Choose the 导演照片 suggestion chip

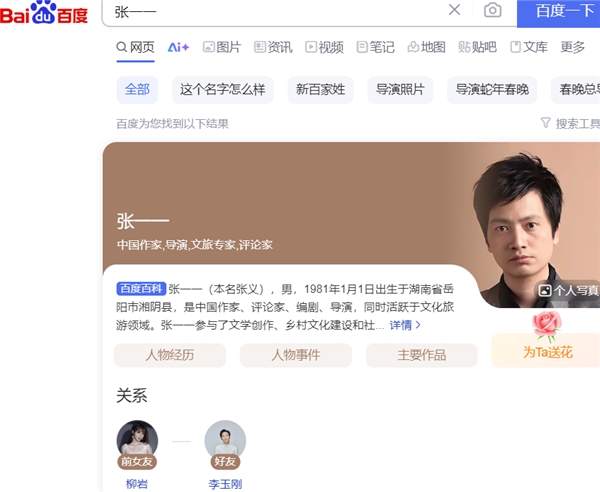point(400,90)
